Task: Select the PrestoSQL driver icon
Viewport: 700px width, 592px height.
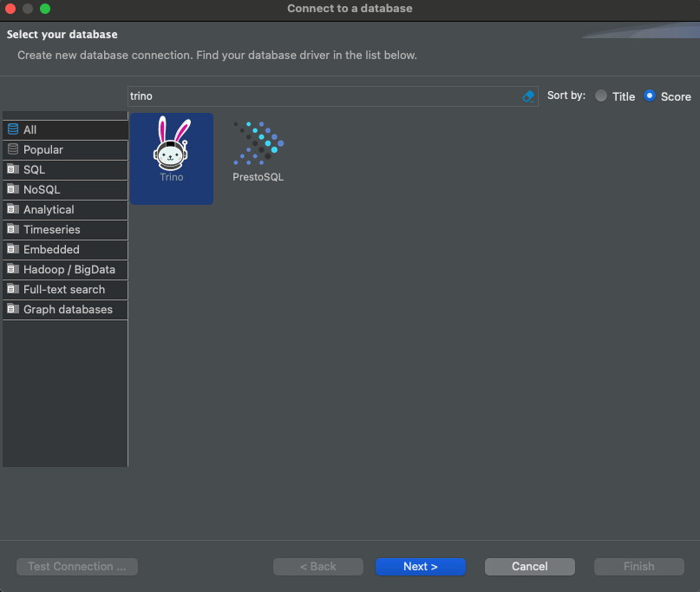Action: [258, 143]
